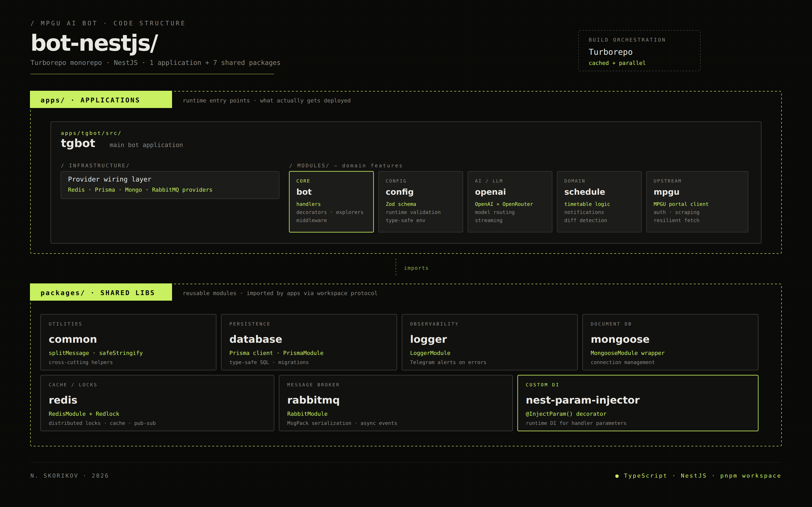Open the mongoose document DB card
812x507 pixels.
pyautogui.click(x=670, y=342)
